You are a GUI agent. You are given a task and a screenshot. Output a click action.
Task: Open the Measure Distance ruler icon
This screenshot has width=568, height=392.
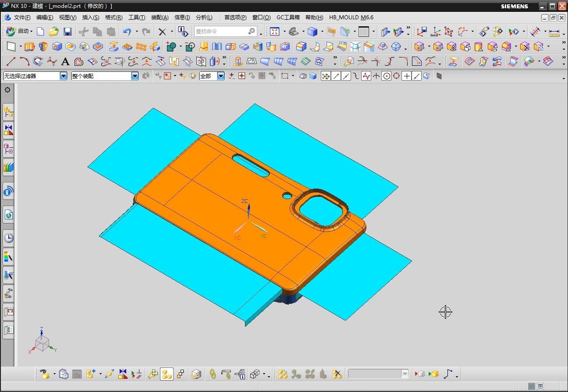[554, 32]
